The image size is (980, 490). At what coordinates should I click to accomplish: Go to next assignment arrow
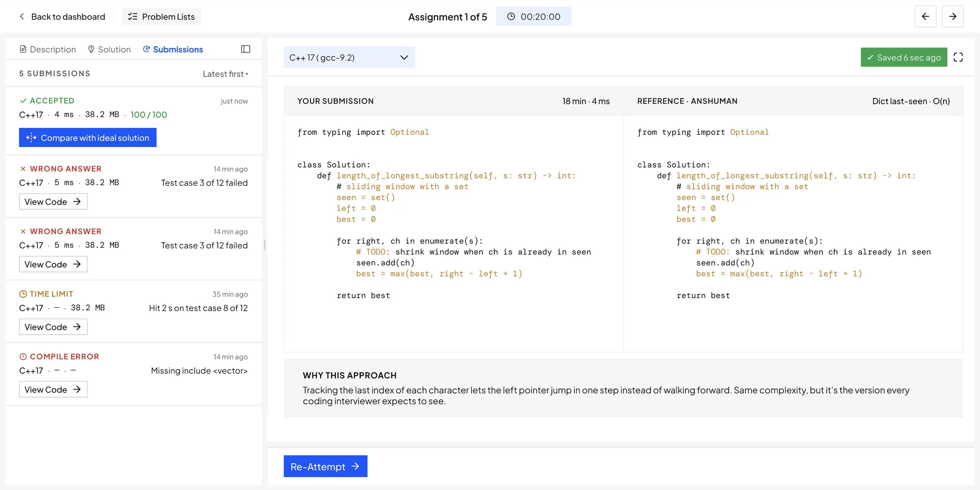(x=953, y=16)
